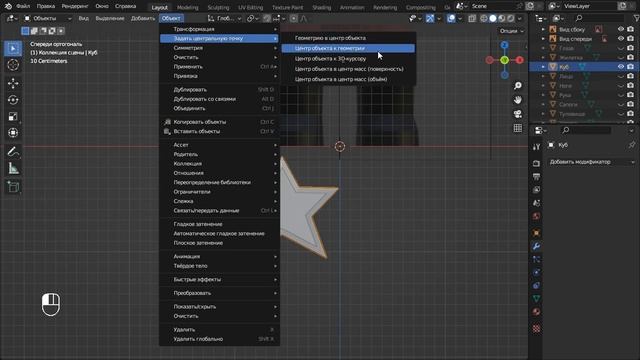This screenshot has width=640, height=360.
Task: Toggle render camera for Куб
Action: (631, 67)
